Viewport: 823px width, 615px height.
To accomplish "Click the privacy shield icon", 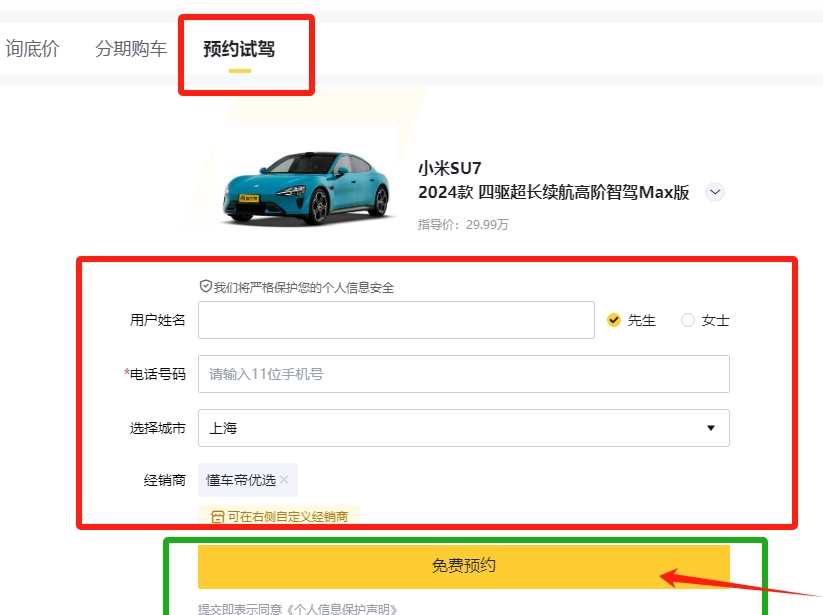I will [x=205, y=287].
